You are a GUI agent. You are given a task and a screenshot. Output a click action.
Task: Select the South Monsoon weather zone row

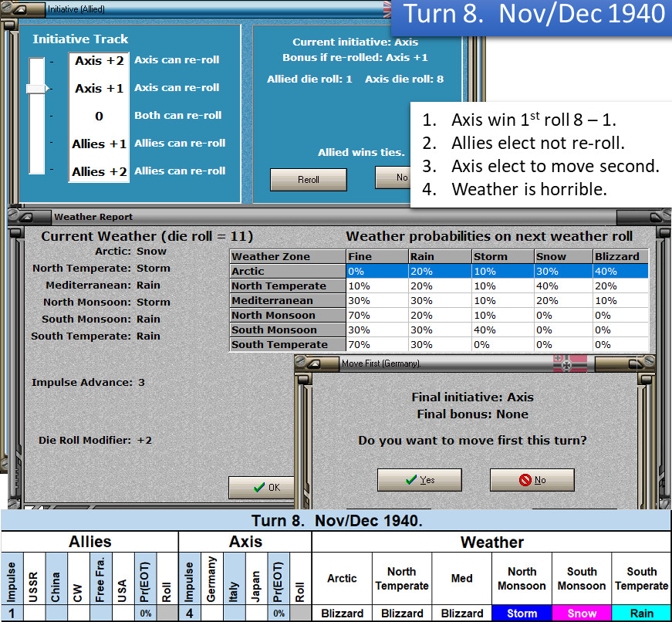pyautogui.click(x=439, y=330)
